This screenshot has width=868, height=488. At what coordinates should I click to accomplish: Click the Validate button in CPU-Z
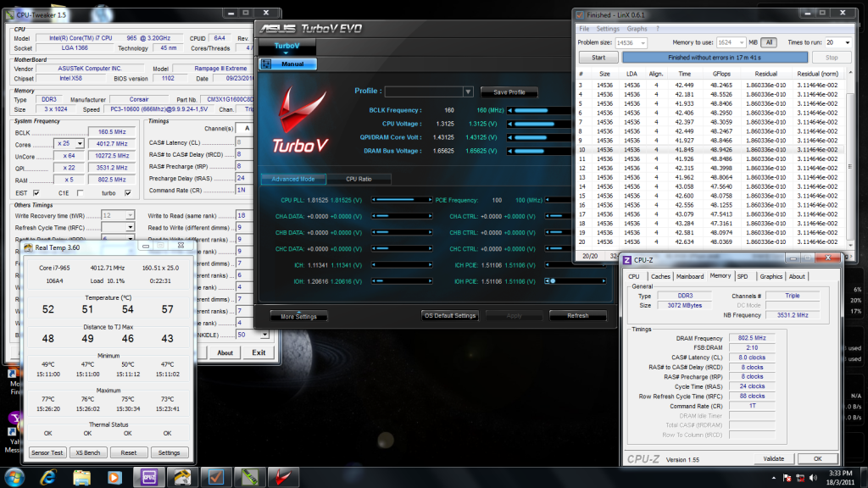pyautogui.click(x=773, y=458)
